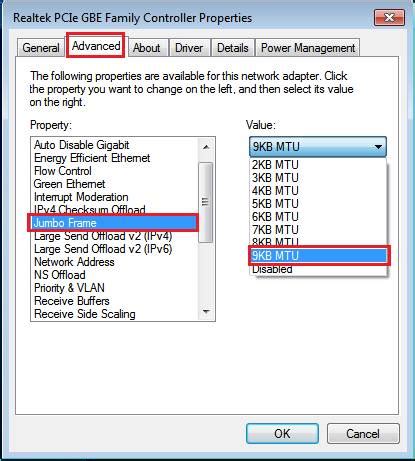415x461 pixels.
Task: Select Auto Disable Gigabit property
Action: [x=115, y=145]
